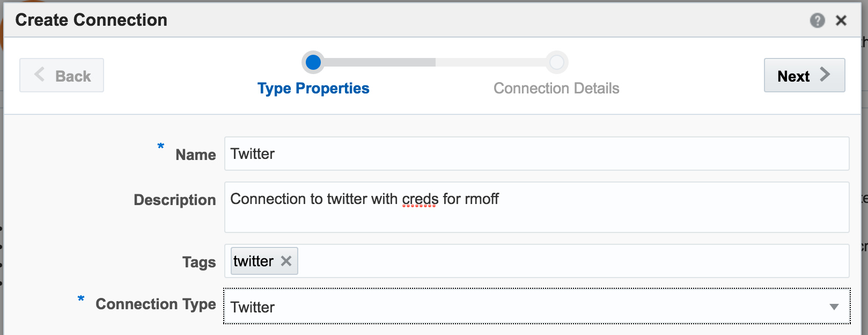Image resolution: width=868 pixels, height=335 pixels.
Task: Select the blue Type Properties step circle
Action: coord(313,62)
